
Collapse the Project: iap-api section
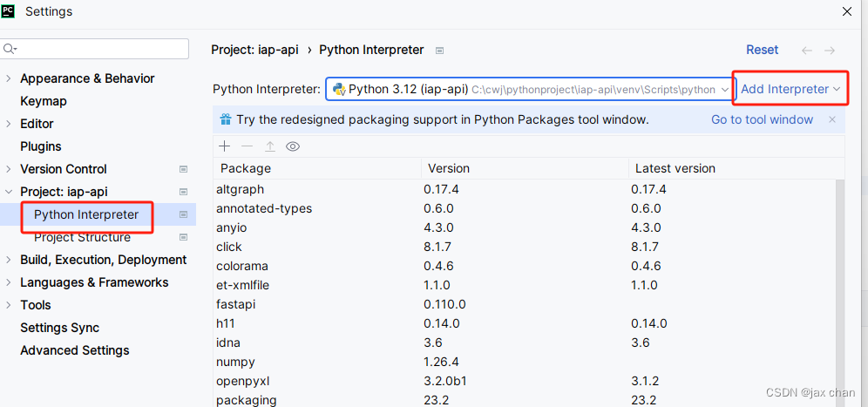click(x=9, y=192)
